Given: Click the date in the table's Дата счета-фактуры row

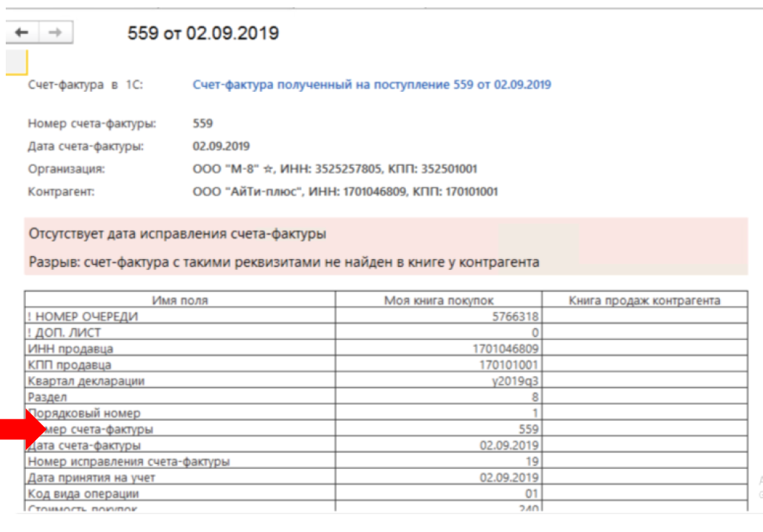Looking at the screenshot, I should (509, 445).
